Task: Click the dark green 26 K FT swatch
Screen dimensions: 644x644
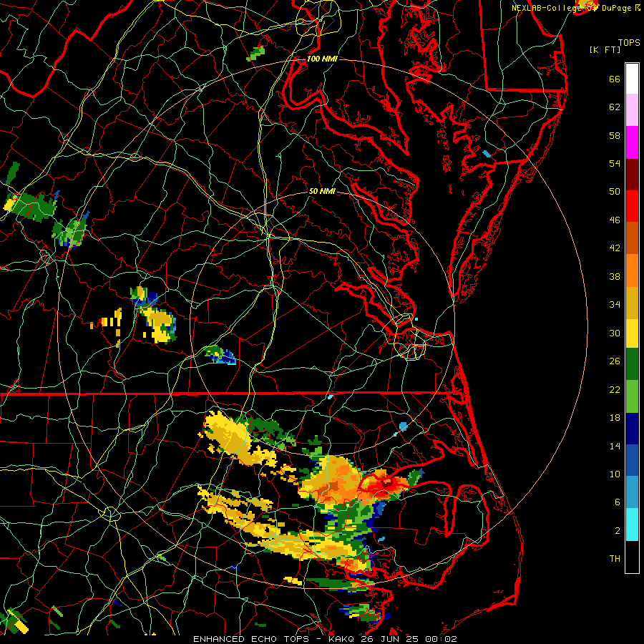Action: coord(632,364)
